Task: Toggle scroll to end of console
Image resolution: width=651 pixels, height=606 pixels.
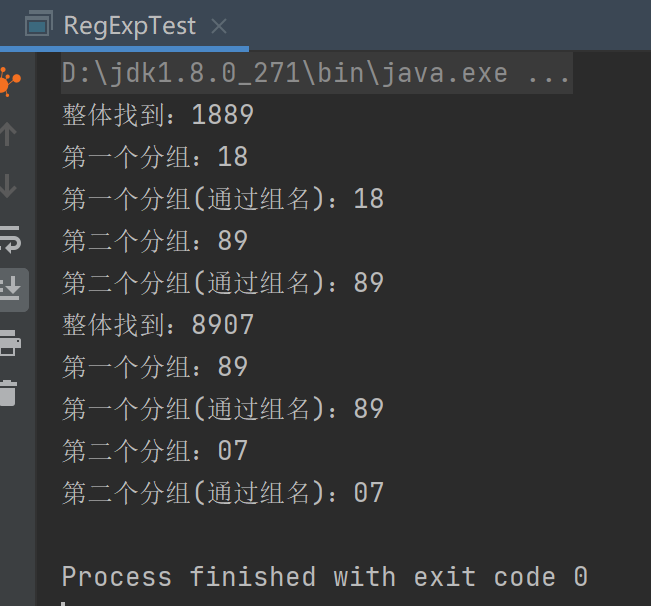Action: tap(9, 290)
